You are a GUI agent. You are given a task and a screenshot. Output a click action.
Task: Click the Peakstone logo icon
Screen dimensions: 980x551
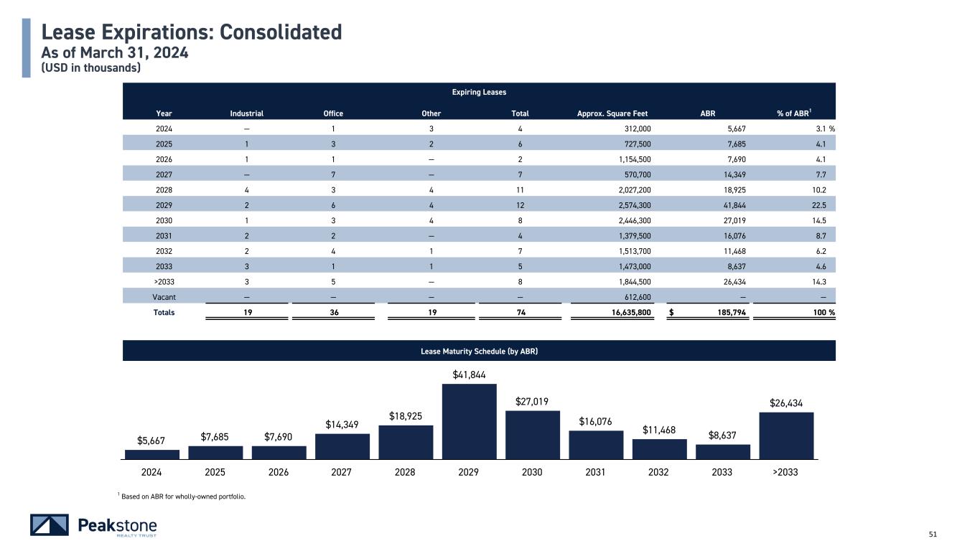click(49, 525)
